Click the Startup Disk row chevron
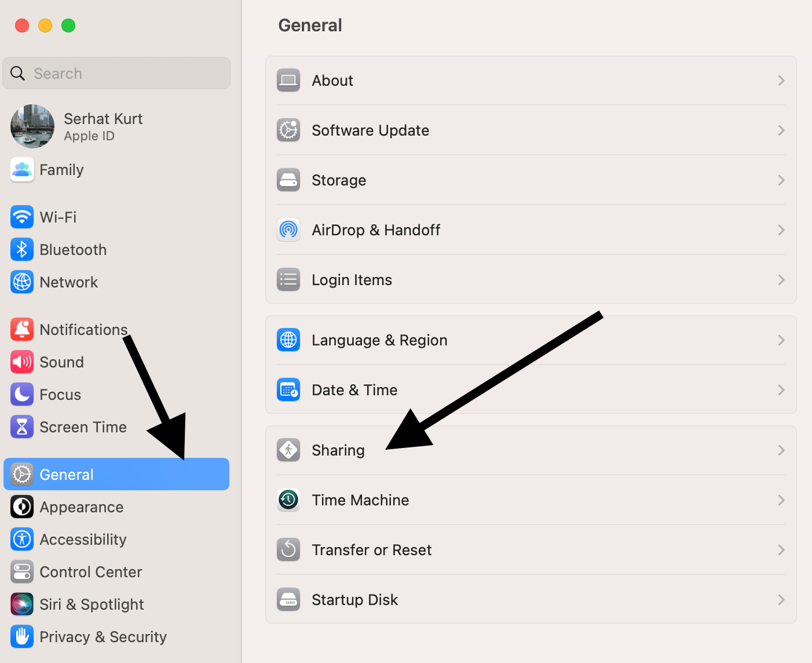812x663 pixels. [x=781, y=600]
